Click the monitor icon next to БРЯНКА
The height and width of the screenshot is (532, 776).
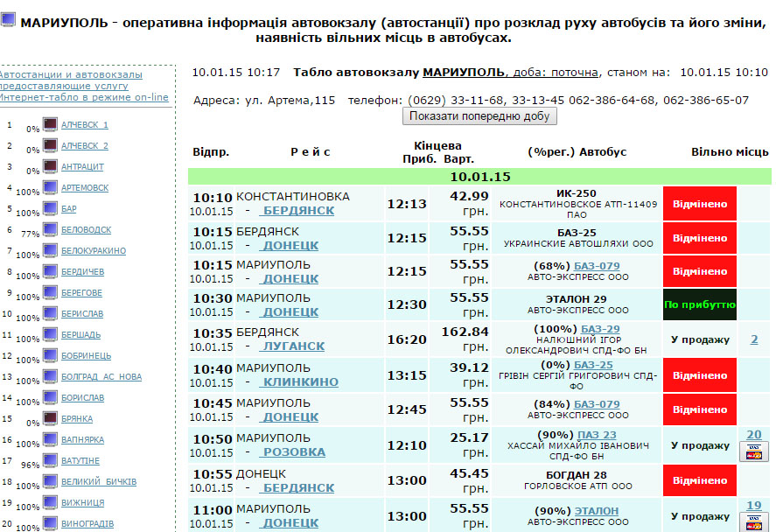(x=50, y=418)
